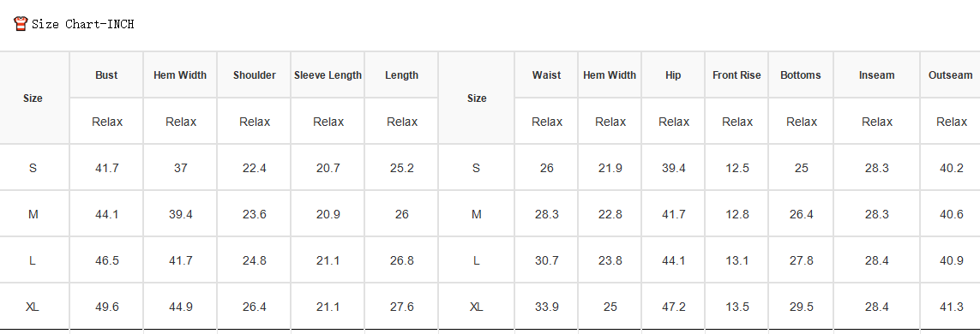Click the Outseam column header
The image size is (980, 334).
point(951,75)
